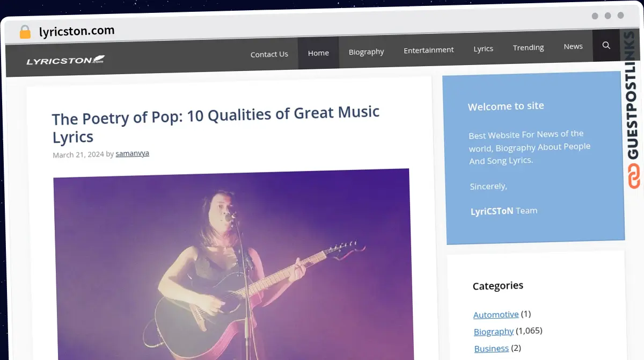644x360 pixels.
Task: Click the Lyricston logo in header
Action: point(65,60)
